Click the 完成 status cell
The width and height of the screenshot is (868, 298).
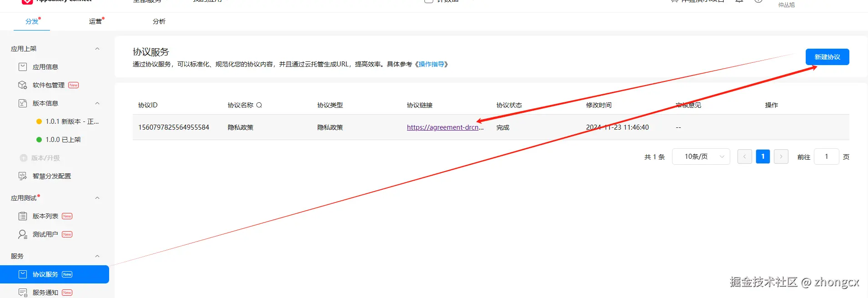(503, 127)
